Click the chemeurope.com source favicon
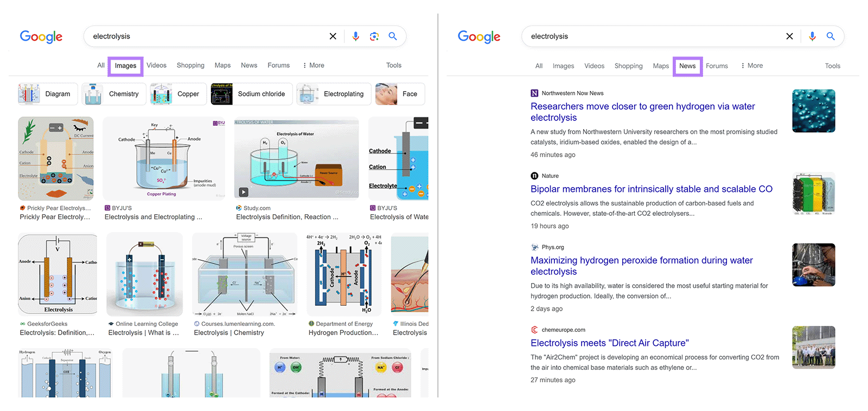The width and height of the screenshot is (868, 411). click(534, 330)
